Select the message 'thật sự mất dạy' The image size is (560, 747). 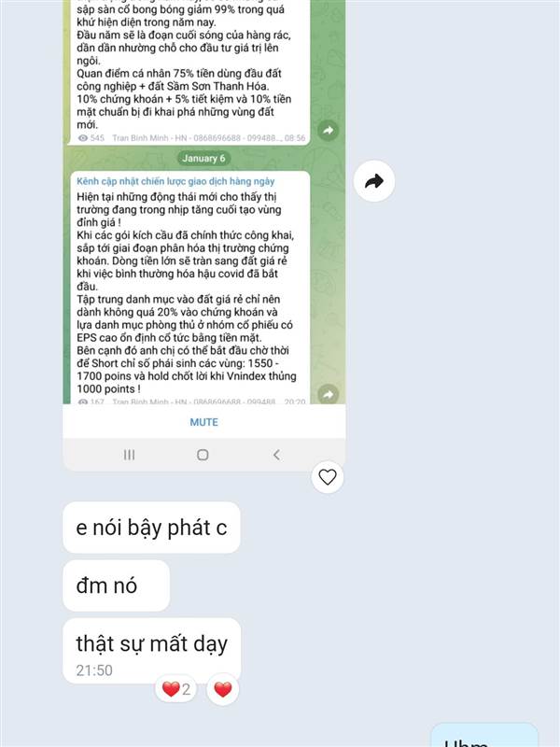coord(152,651)
